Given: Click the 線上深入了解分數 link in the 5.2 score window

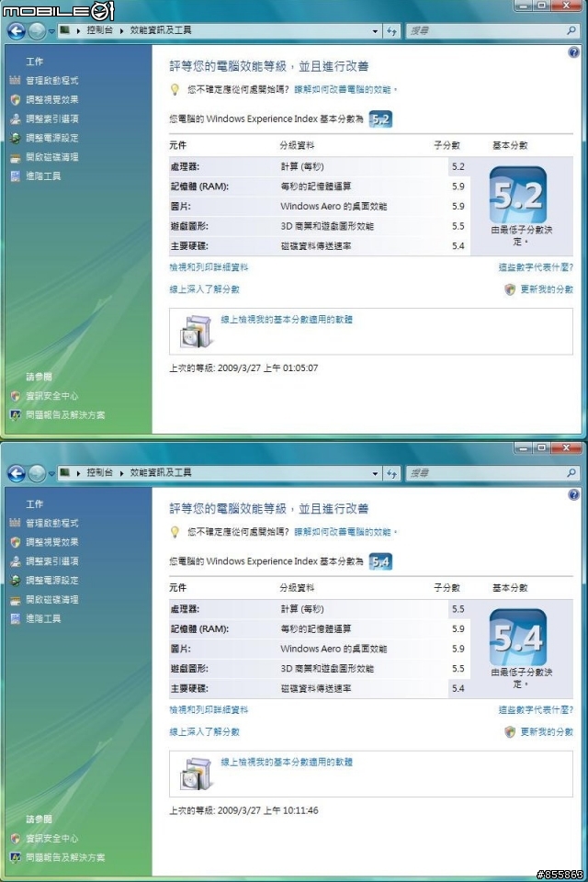Looking at the screenshot, I should click(x=205, y=289).
